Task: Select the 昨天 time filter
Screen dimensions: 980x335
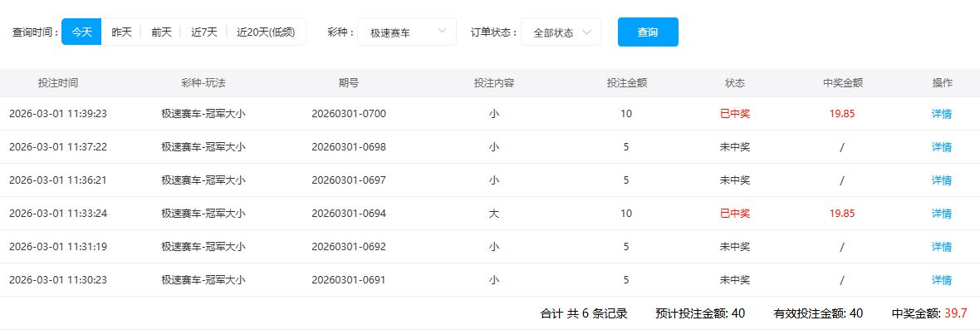Action: 121,32
